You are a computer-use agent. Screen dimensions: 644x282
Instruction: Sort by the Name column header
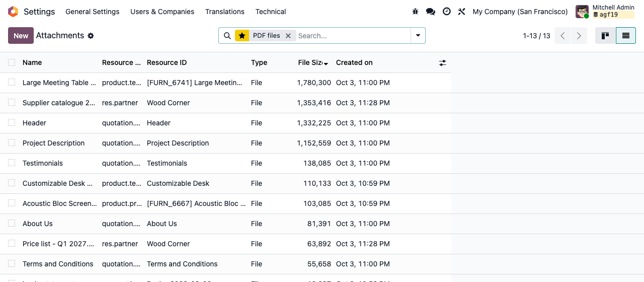(32, 62)
